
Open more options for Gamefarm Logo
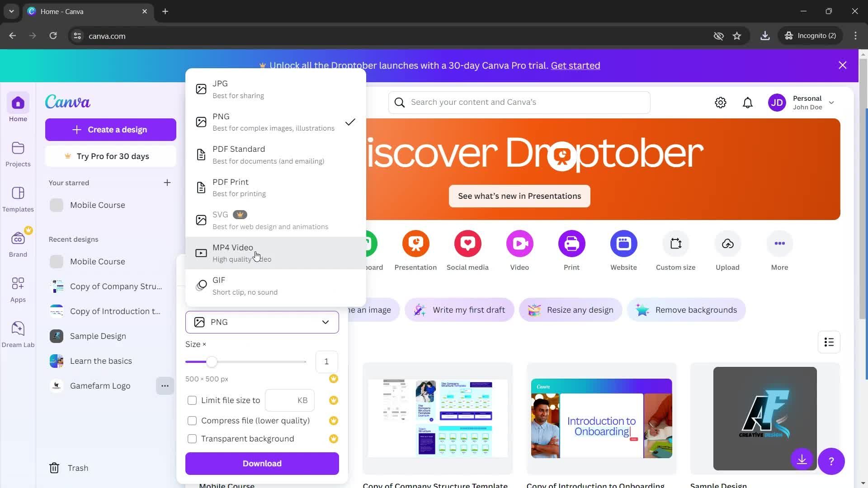click(x=165, y=386)
